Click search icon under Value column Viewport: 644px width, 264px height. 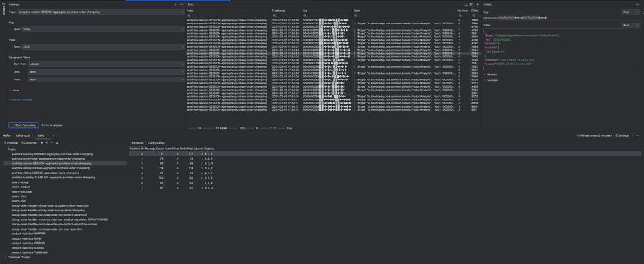click(x=355, y=15)
